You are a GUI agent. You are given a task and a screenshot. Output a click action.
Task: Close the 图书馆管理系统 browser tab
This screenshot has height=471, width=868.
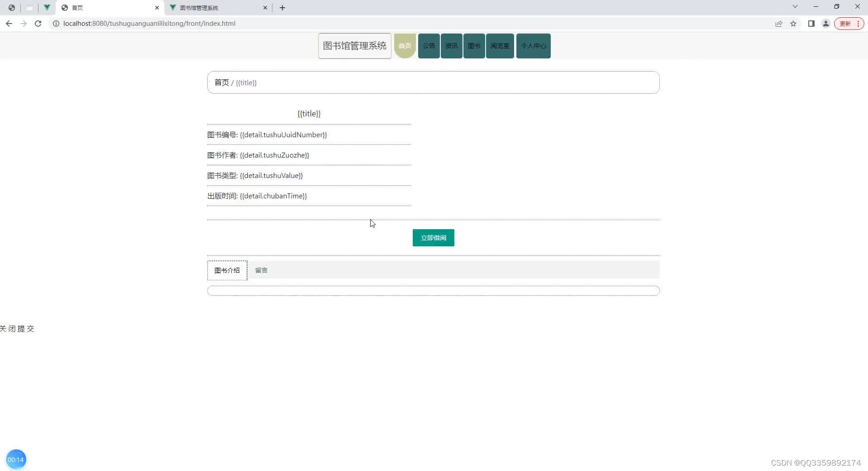click(265, 8)
